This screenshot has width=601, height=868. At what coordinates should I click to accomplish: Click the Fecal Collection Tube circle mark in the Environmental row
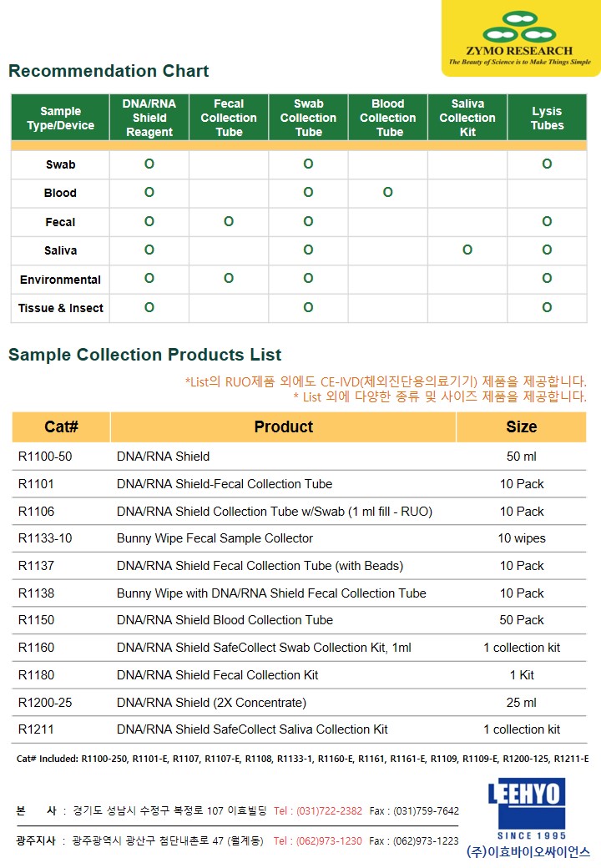(x=229, y=278)
